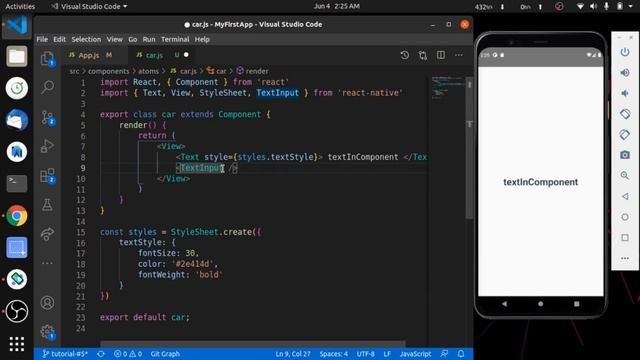The width and height of the screenshot is (640, 360).
Task: Open the Explorer view in activity bar
Action: [x=47, y=59]
